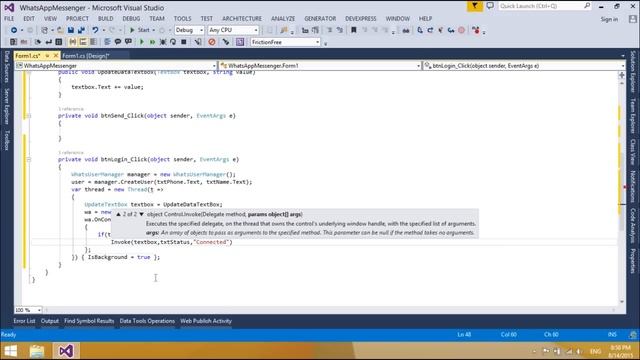Click the speech bubble comment icon
The width and height of the screenshot is (640, 360).
(118, 42)
